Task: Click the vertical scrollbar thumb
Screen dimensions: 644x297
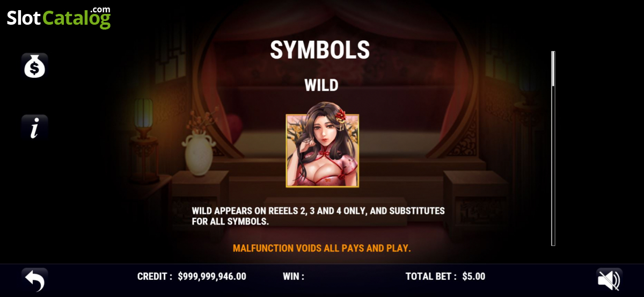Action: pos(553,68)
